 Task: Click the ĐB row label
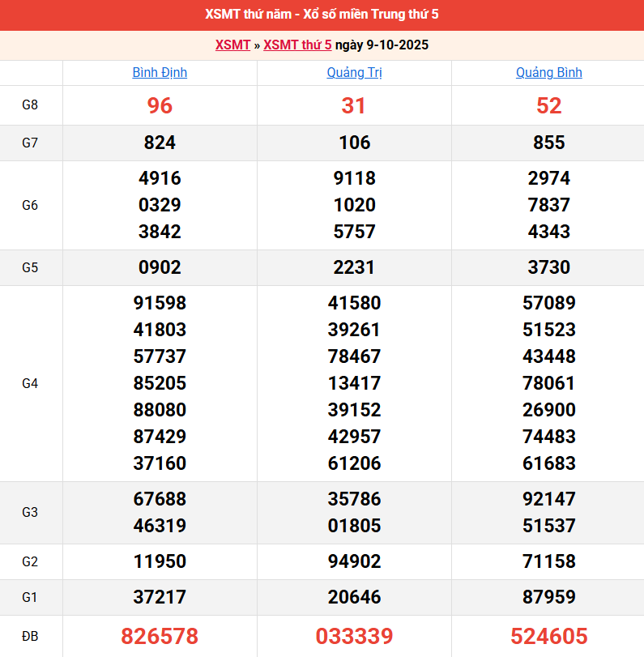[x=30, y=637]
